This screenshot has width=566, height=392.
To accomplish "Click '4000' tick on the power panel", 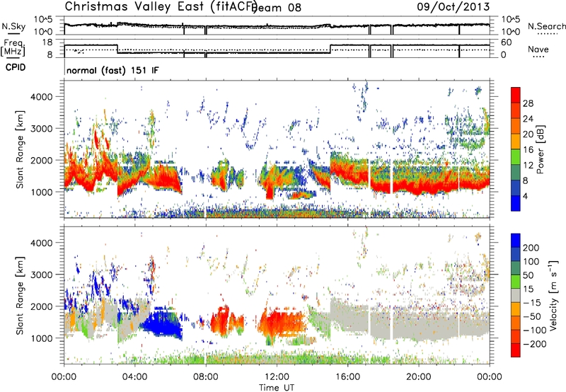I will 41,97.
